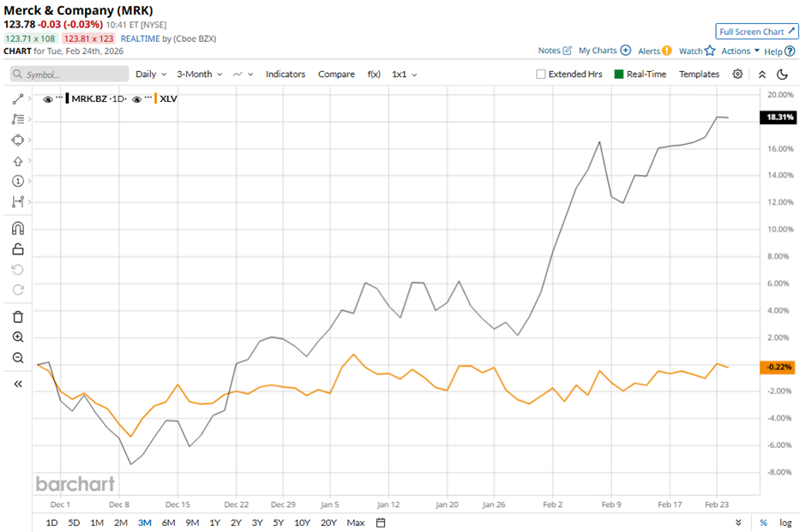Toggle the lock drawings icon

pyautogui.click(x=17, y=249)
